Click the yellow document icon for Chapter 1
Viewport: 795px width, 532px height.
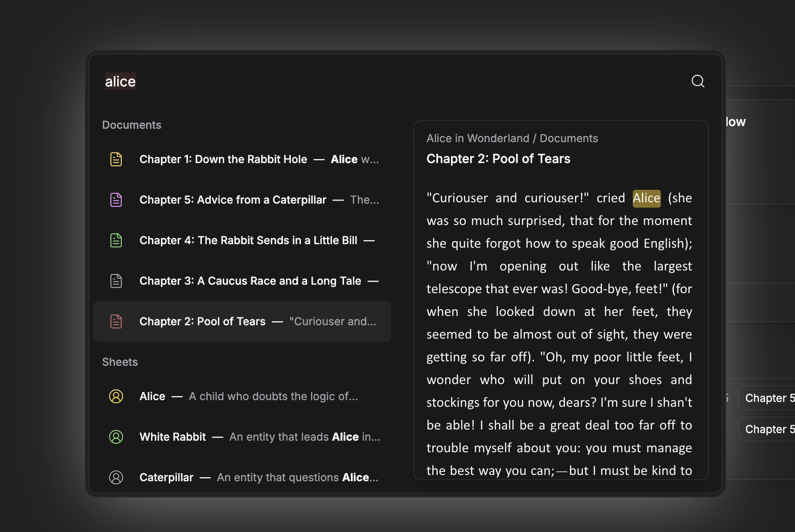(116, 159)
